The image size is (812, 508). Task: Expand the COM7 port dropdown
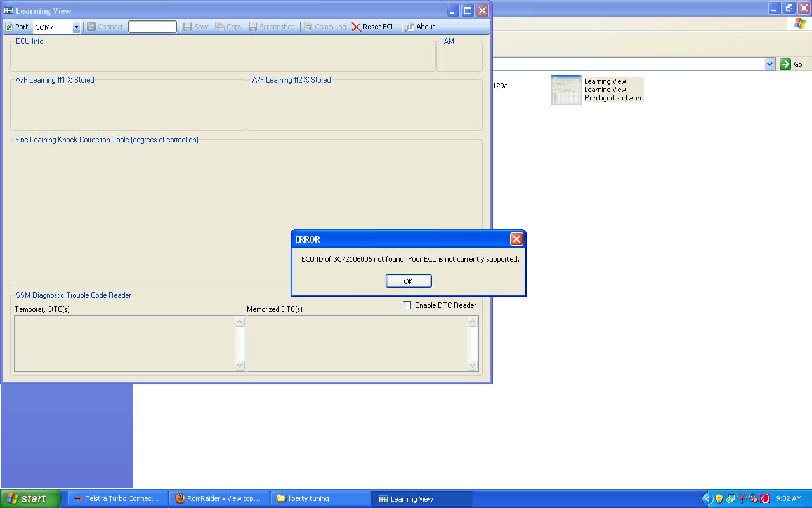(x=76, y=27)
